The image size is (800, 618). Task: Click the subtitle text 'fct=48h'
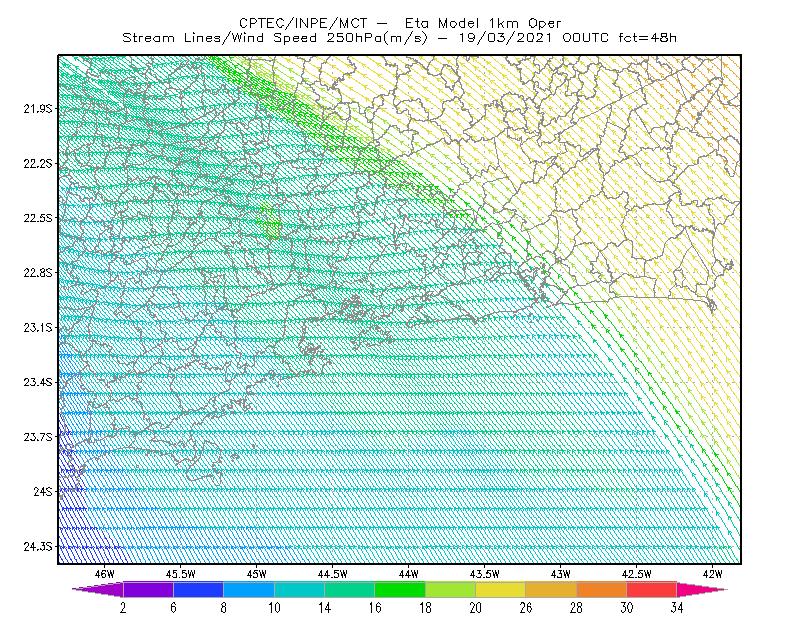point(647,38)
